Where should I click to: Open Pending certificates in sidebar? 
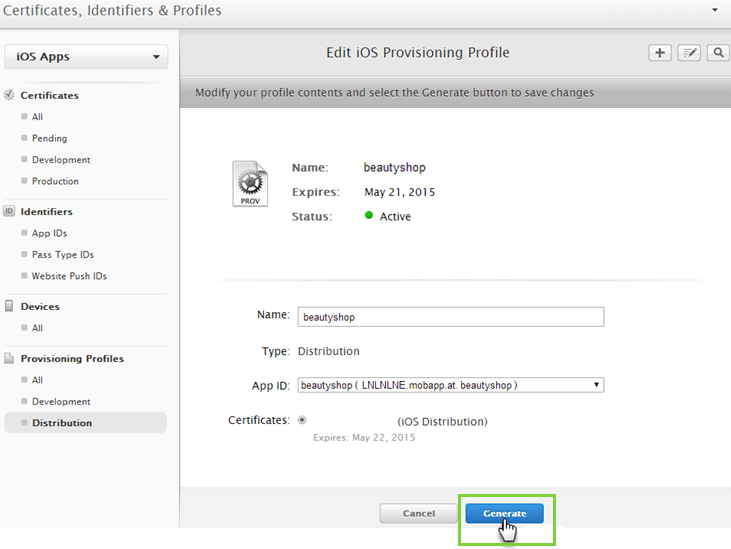tap(50, 139)
